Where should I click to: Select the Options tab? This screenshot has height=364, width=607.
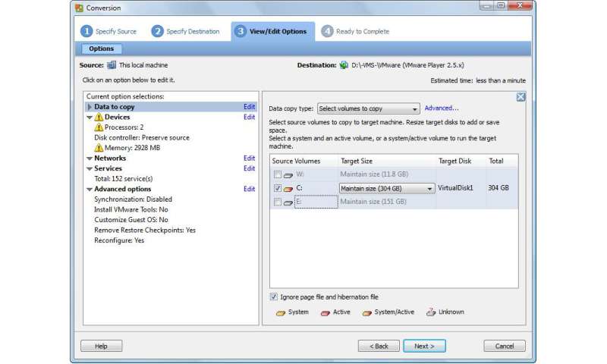(x=101, y=49)
